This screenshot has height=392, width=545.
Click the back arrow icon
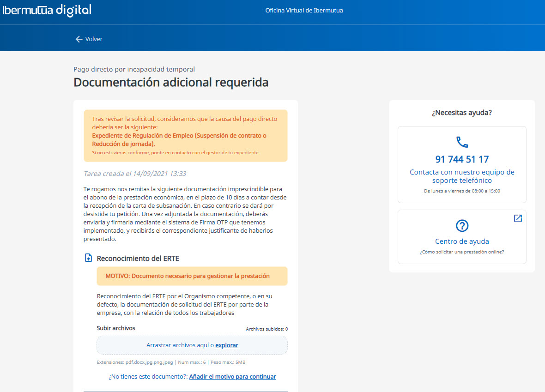coord(79,39)
